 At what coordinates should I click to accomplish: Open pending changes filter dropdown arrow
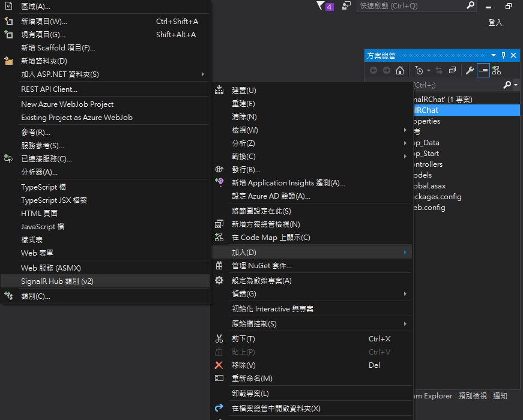click(x=429, y=71)
